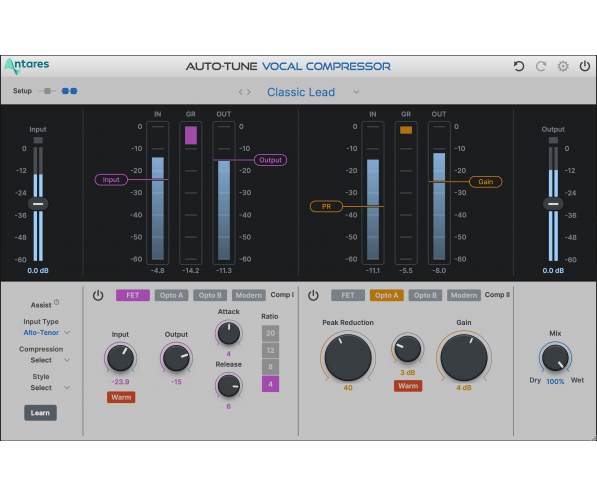The height and width of the screenshot is (497, 597).
Task: Click the undo arrow icon
Action: coord(519,66)
